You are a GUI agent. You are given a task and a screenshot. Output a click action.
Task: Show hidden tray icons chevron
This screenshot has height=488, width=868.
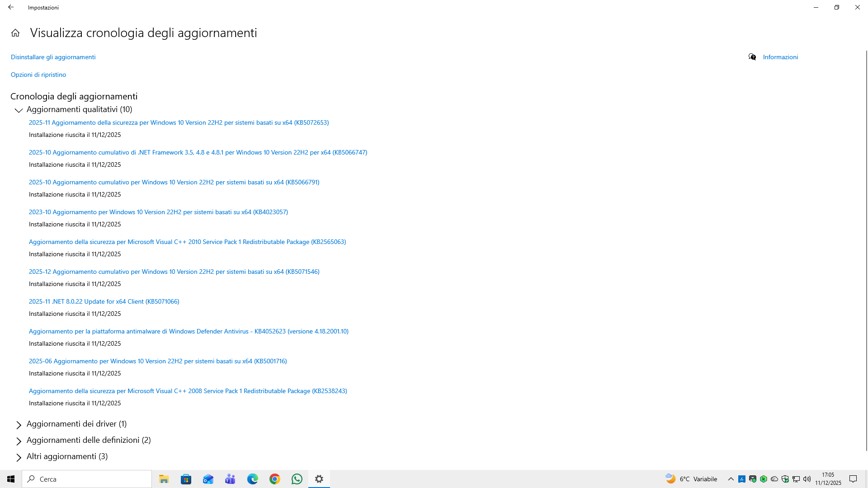click(x=731, y=479)
